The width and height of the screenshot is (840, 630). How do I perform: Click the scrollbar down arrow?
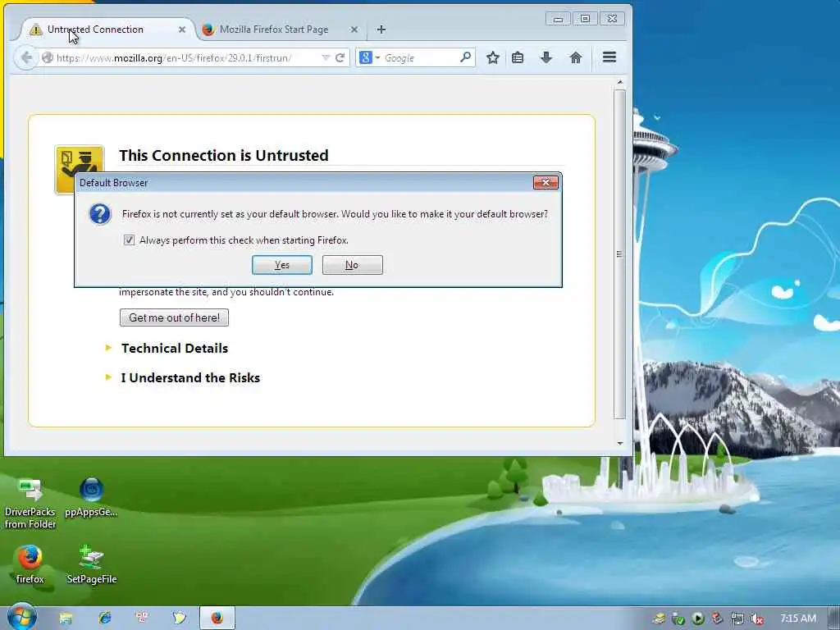tap(620, 443)
